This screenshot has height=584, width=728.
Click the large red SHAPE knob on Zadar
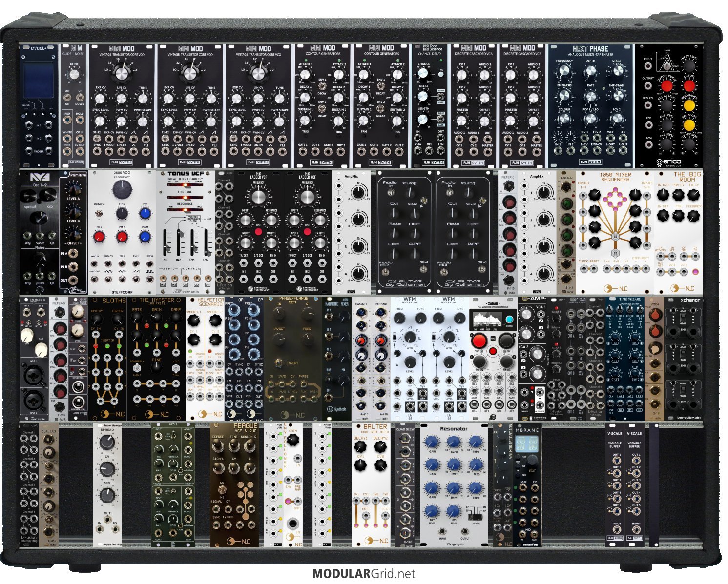(x=478, y=341)
